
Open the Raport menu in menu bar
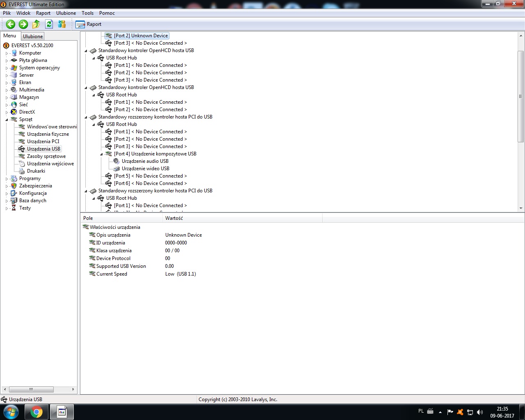(43, 13)
